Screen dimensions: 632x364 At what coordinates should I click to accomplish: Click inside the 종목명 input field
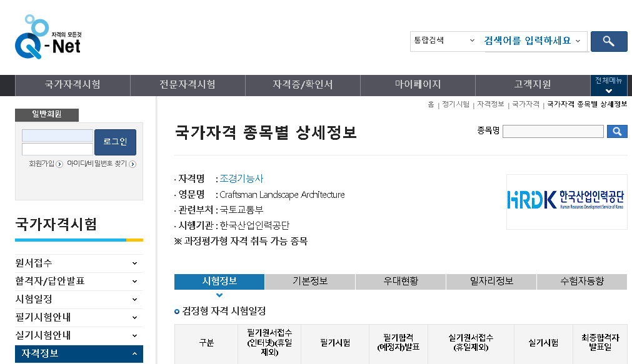pyautogui.click(x=553, y=131)
